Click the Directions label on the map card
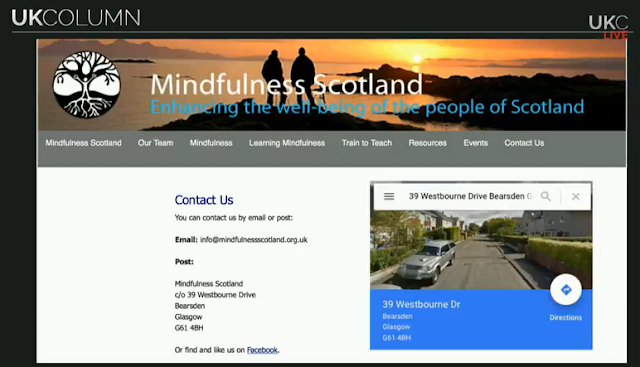 click(x=566, y=317)
